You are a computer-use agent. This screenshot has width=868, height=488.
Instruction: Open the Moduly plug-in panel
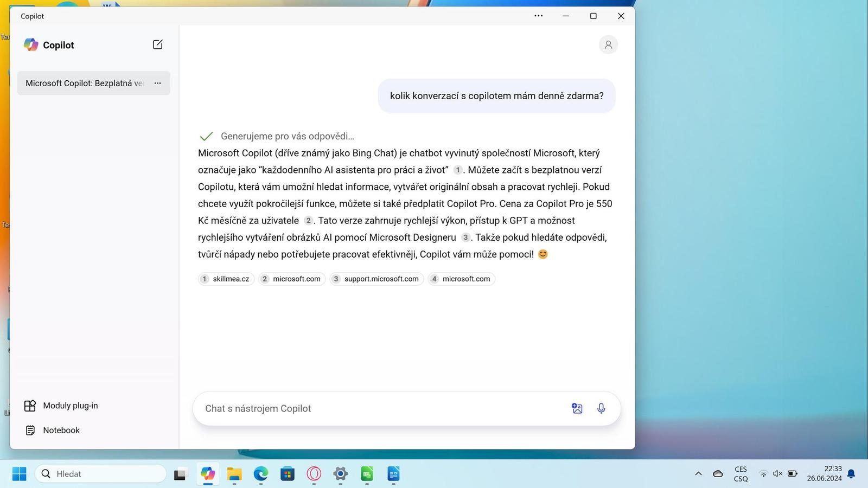tap(61, 406)
